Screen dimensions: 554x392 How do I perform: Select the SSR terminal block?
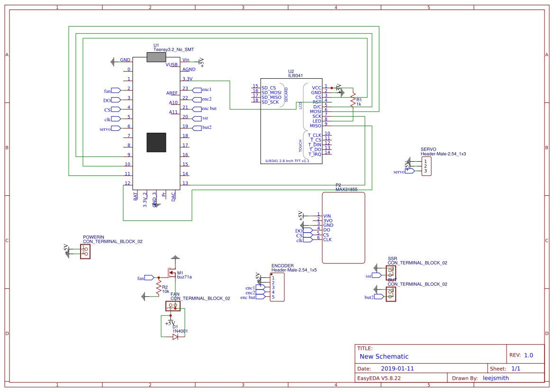tap(391, 272)
